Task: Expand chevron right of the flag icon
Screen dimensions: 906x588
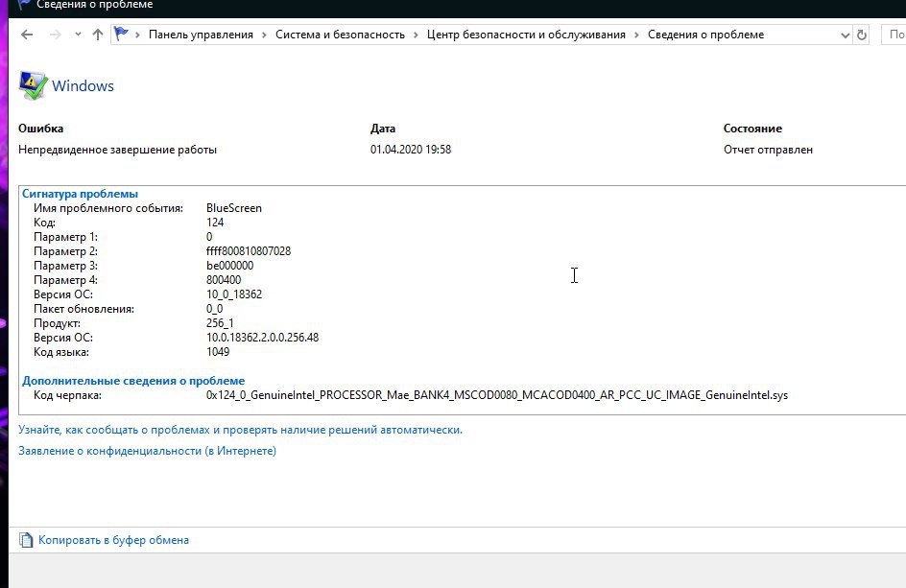Action: pyautogui.click(x=137, y=35)
